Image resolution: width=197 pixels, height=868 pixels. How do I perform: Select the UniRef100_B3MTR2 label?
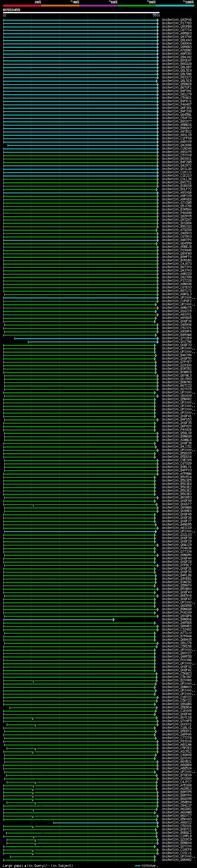pyautogui.click(x=177, y=369)
